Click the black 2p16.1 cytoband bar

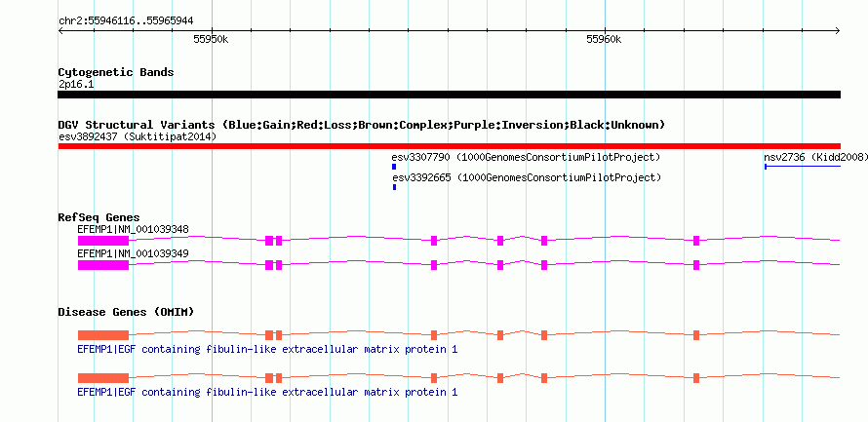click(x=449, y=95)
